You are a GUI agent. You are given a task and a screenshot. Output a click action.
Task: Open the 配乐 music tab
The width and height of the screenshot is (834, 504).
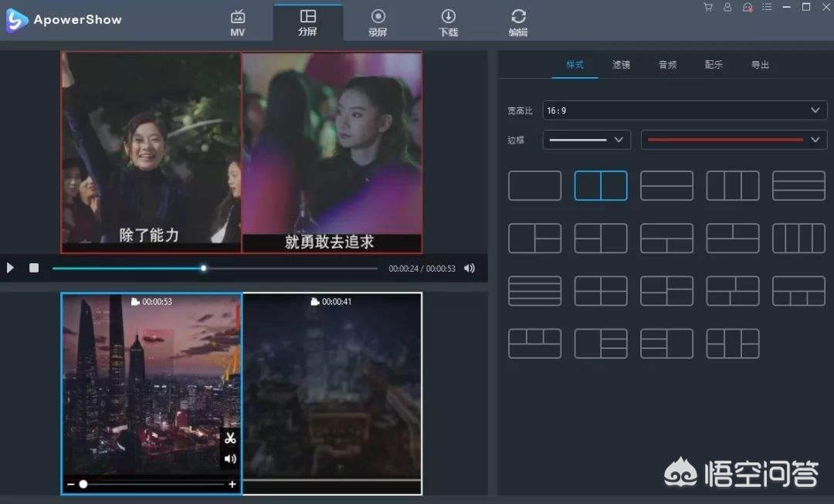(714, 65)
